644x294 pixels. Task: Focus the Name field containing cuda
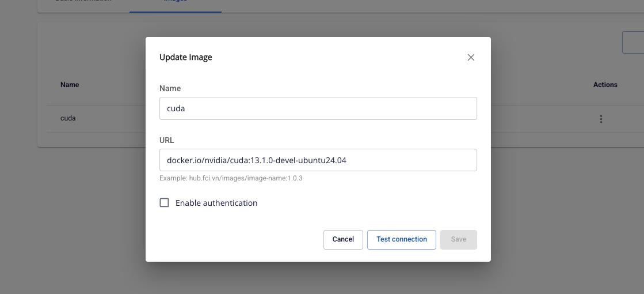[318, 108]
